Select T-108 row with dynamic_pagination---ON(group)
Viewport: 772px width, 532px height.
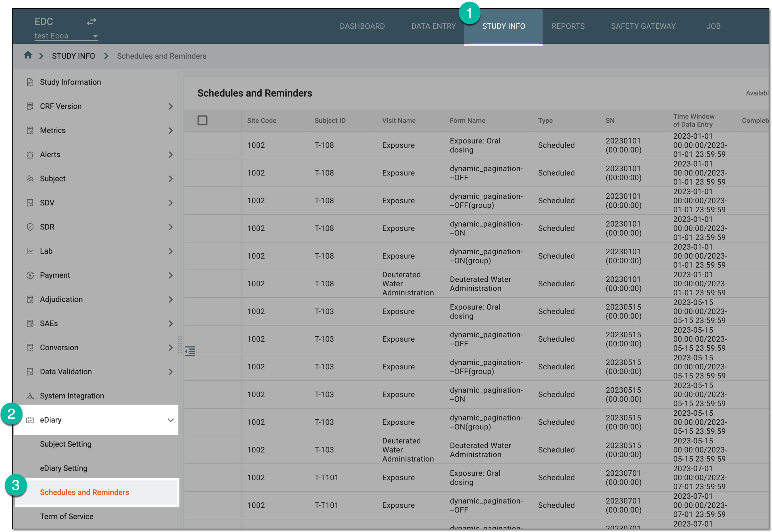click(476, 256)
